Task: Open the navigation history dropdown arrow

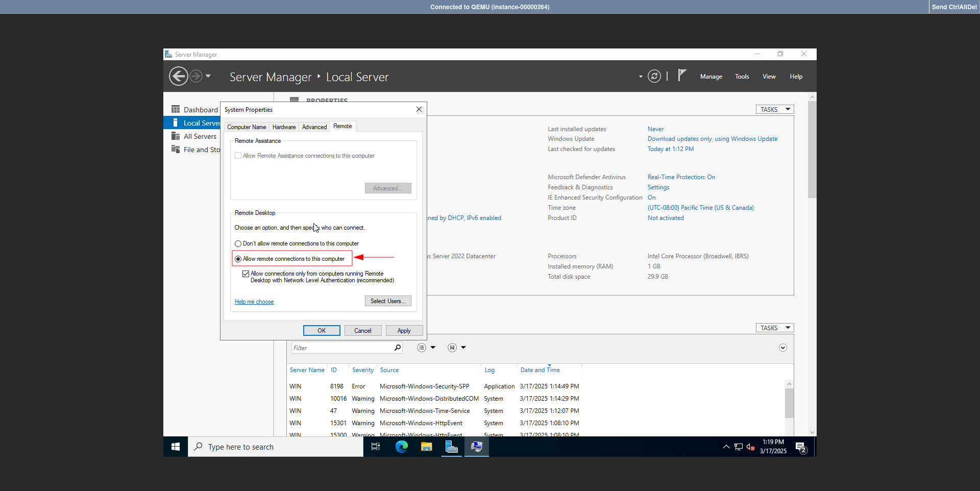Action: [x=208, y=76]
